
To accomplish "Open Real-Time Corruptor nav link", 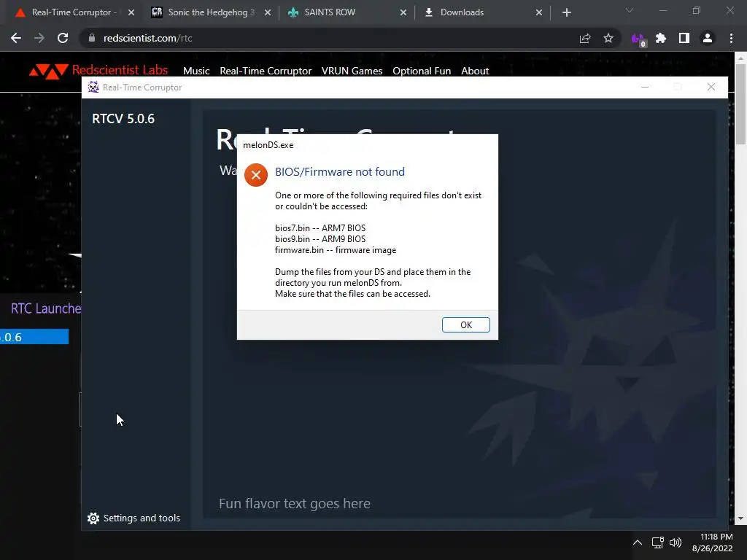I will point(266,71).
